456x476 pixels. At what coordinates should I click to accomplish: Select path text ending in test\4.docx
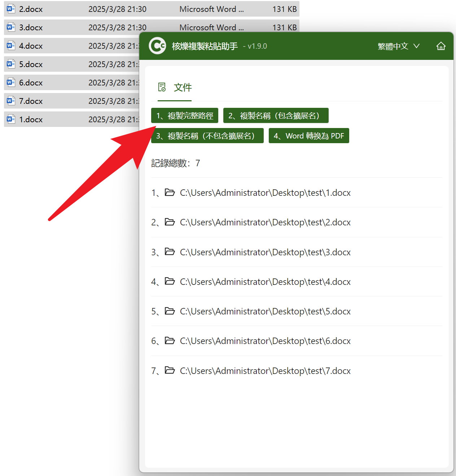coord(265,282)
